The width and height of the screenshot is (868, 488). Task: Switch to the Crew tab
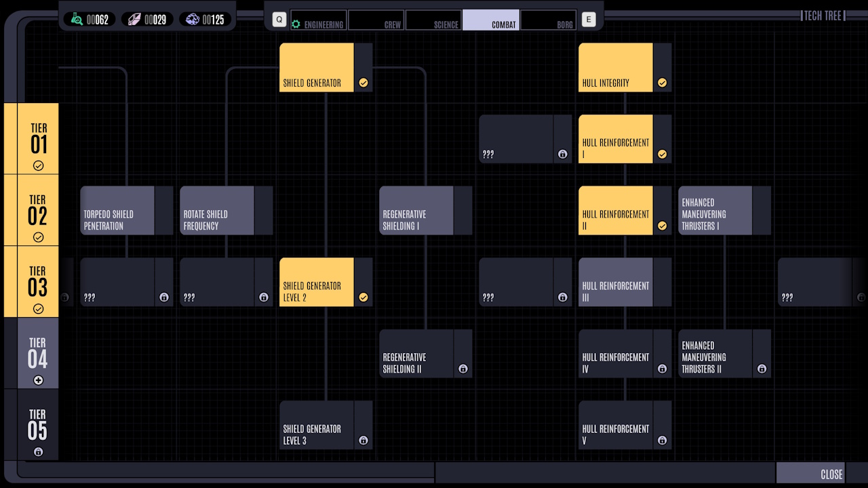click(376, 23)
